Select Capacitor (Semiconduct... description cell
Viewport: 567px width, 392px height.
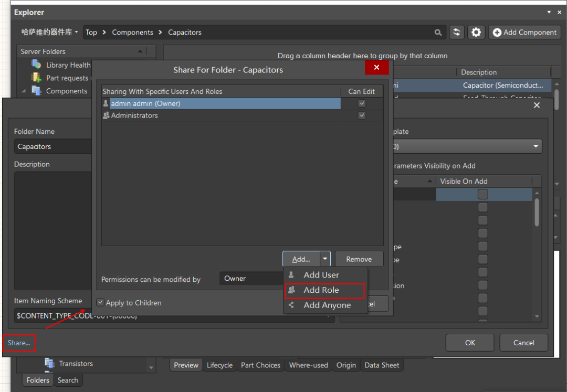pos(502,85)
